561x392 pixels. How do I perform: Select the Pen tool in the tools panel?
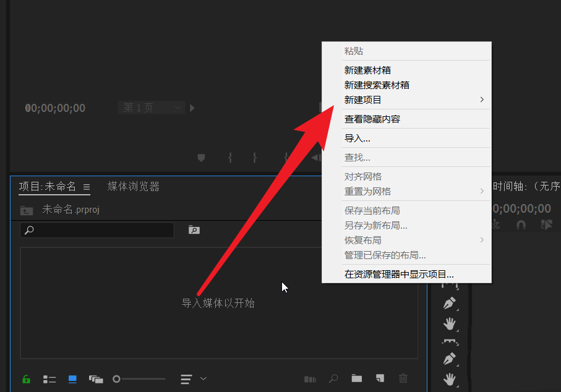click(450, 303)
